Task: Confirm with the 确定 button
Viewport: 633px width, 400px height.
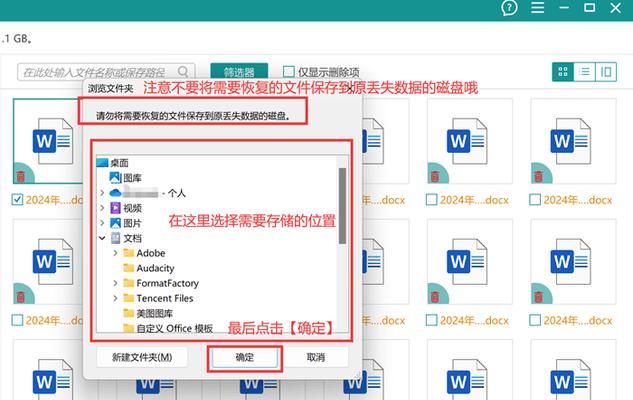Action: 245,357
